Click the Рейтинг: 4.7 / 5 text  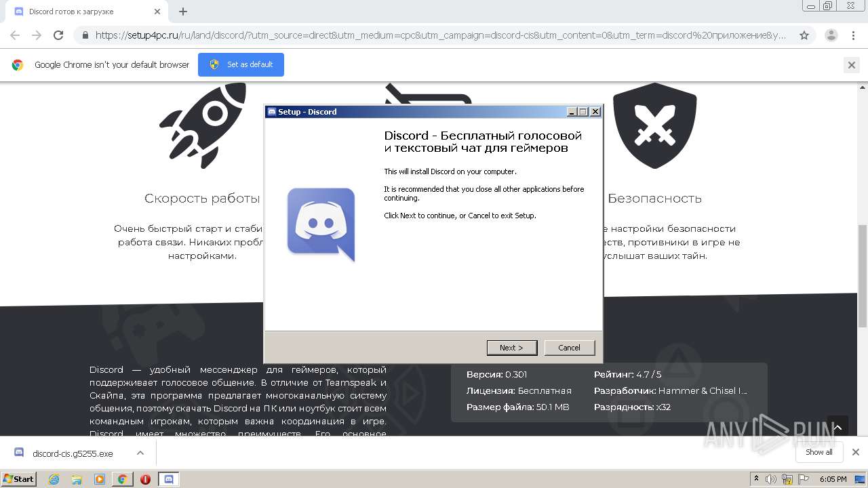pyautogui.click(x=628, y=375)
